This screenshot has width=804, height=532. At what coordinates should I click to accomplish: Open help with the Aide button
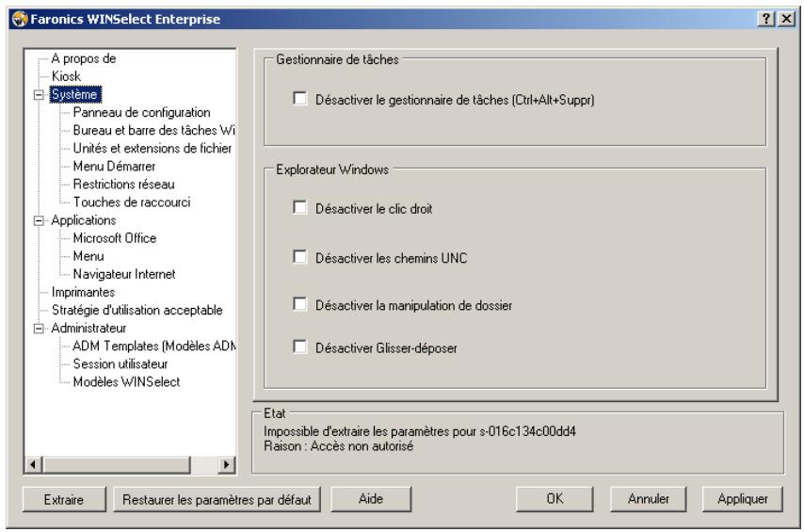(x=371, y=499)
